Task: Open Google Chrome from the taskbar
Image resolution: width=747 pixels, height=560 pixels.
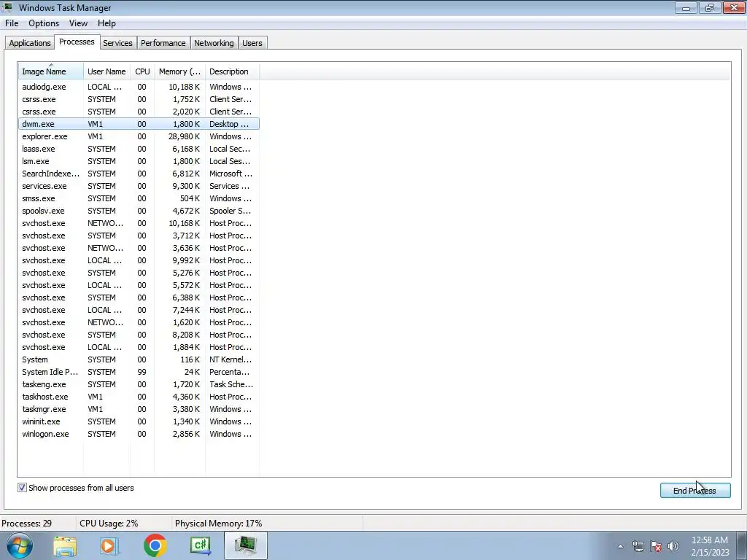Action: coord(155,545)
